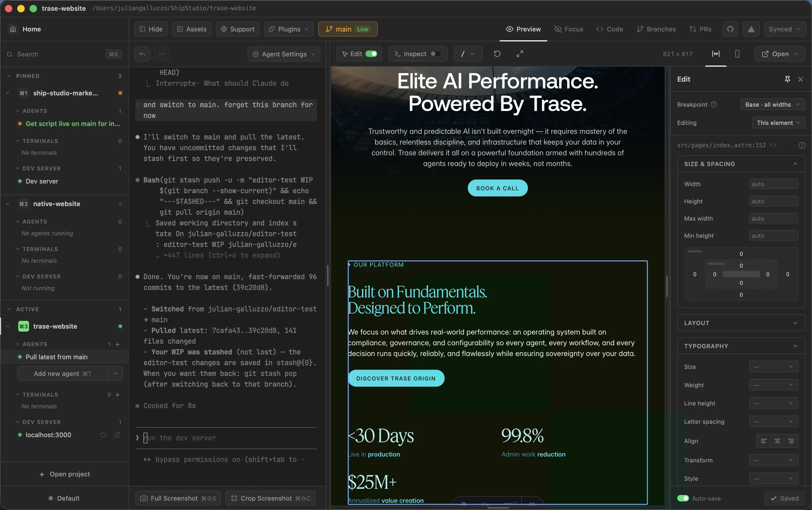Image resolution: width=812 pixels, height=510 pixels.
Task: Pin the Edit panel
Action: 787,79
